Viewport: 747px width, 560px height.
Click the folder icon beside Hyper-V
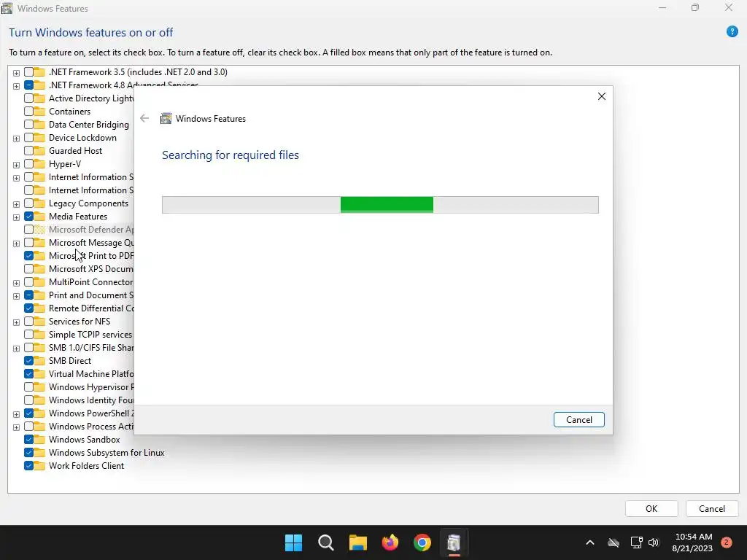39,164
